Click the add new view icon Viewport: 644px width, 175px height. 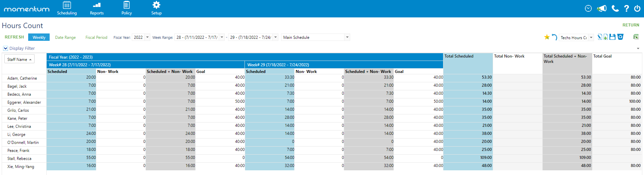pyautogui.click(x=606, y=37)
